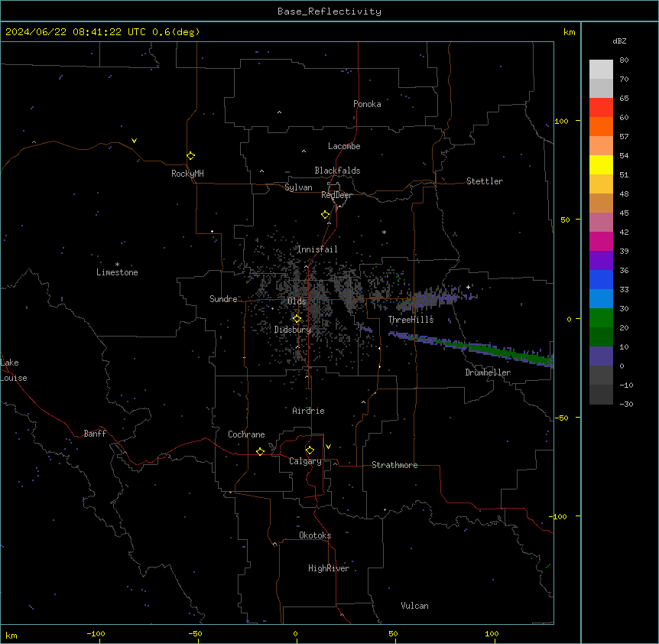Click the Didsbury town label
Viewport: 659px width, 644px height.
(293, 330)
